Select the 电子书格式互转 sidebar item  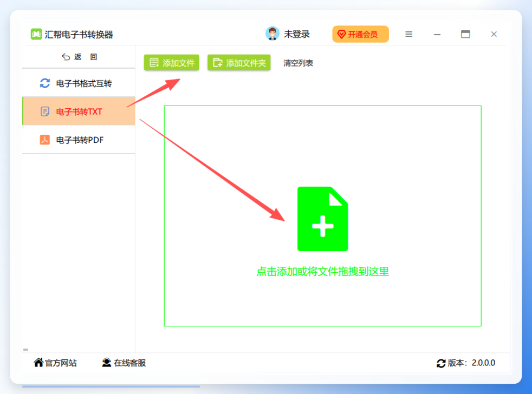[79, 83]
